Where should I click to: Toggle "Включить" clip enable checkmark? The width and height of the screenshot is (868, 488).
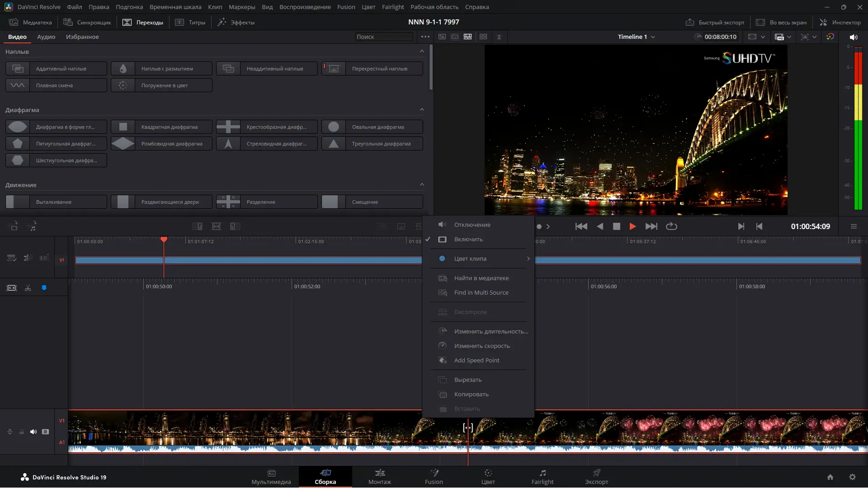click(468, 239)
